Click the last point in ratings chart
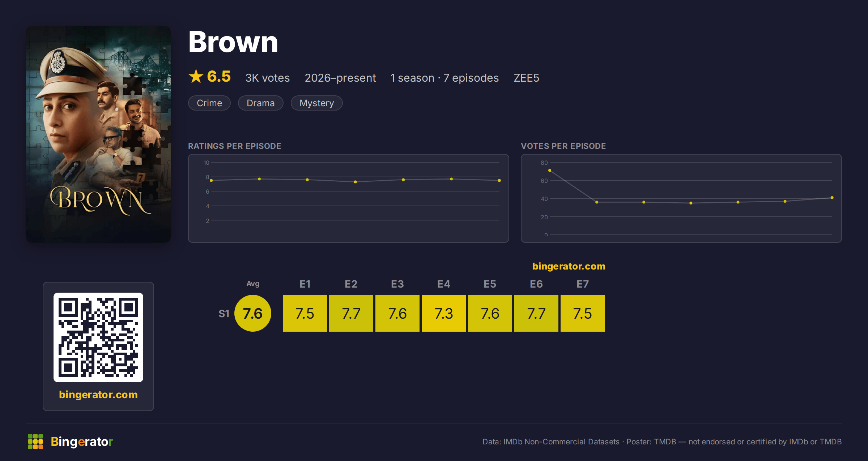The height and width of the screenshot is (461, 868). 499,180
